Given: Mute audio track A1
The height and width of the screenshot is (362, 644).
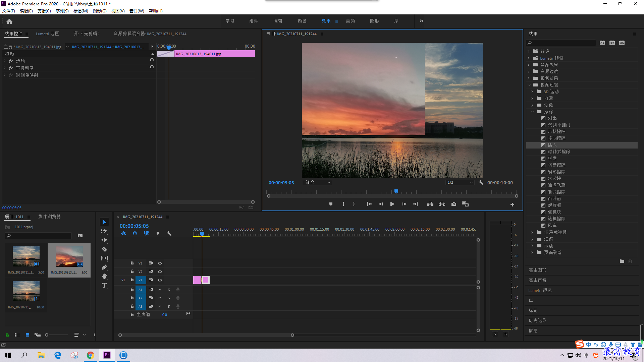Looking at the screenshot, I should (x=160, y=290).
